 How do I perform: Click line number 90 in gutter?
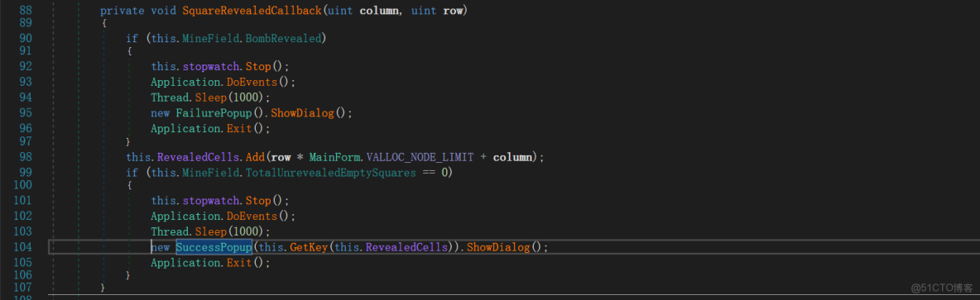pos(26,39)
